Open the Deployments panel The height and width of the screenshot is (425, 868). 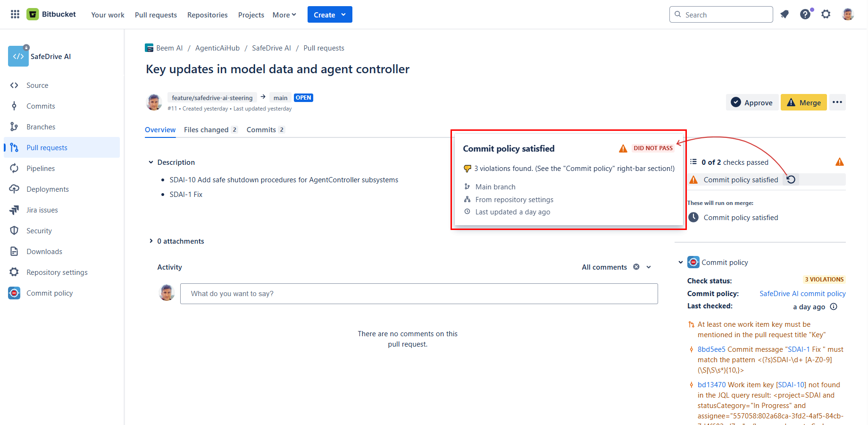47,189
